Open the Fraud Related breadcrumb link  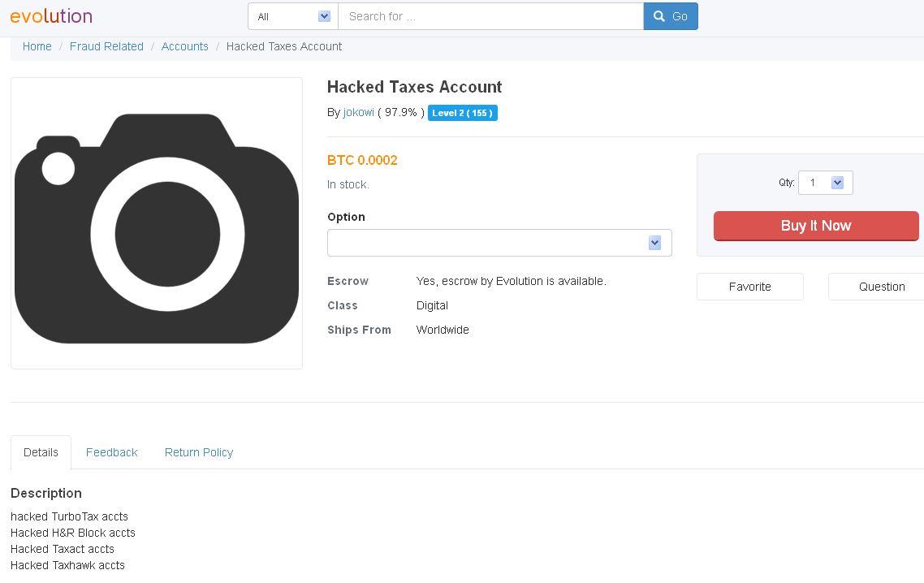(x=106, y=46)
